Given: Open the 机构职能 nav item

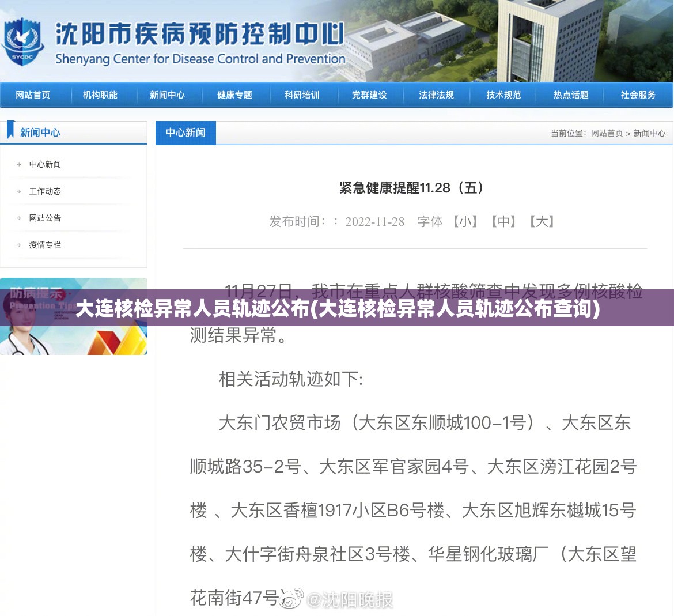Looking at the screenshot, I should (x=100, y=95).
